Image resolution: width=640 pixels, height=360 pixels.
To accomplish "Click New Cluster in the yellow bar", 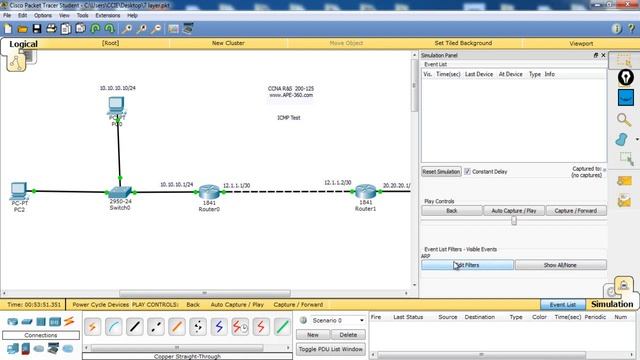I will [228, 43].
